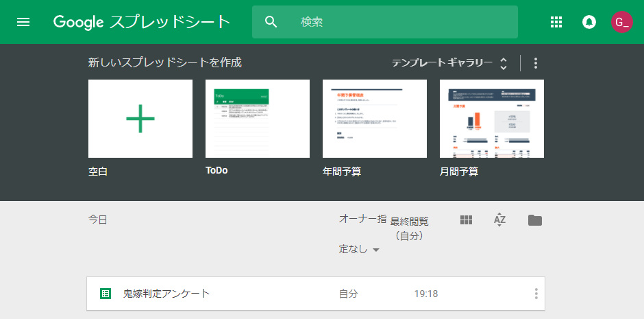The width and height of the screenshot is (644, 319).
Task: Click the Google スプレッドシート logo title
Action: coord(142,22)
